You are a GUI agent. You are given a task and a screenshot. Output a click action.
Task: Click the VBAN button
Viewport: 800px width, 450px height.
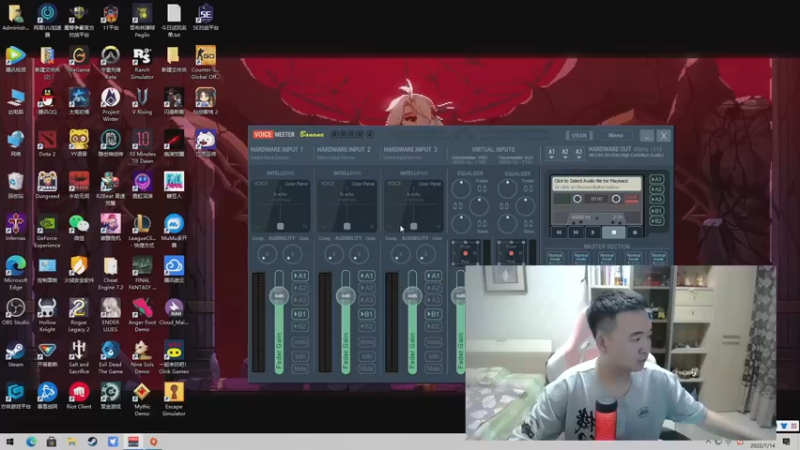click(x=579, y=136)
